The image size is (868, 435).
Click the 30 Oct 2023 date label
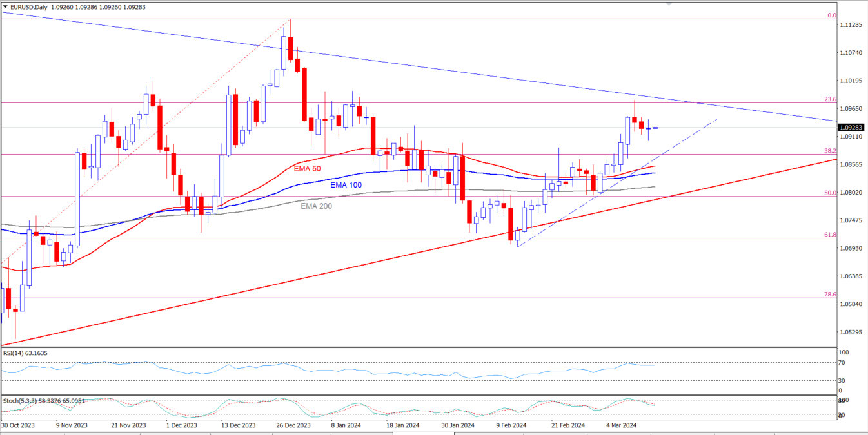pos(18,425)
